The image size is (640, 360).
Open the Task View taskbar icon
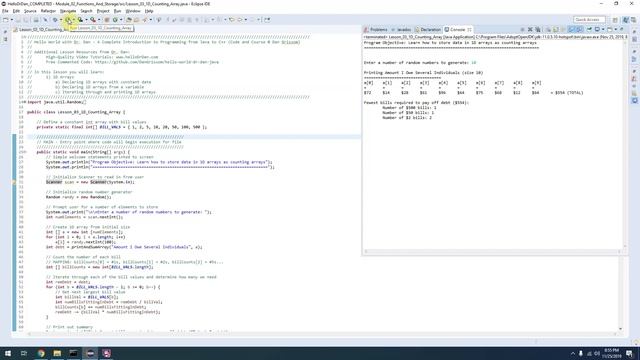click(x=24, y=353)
